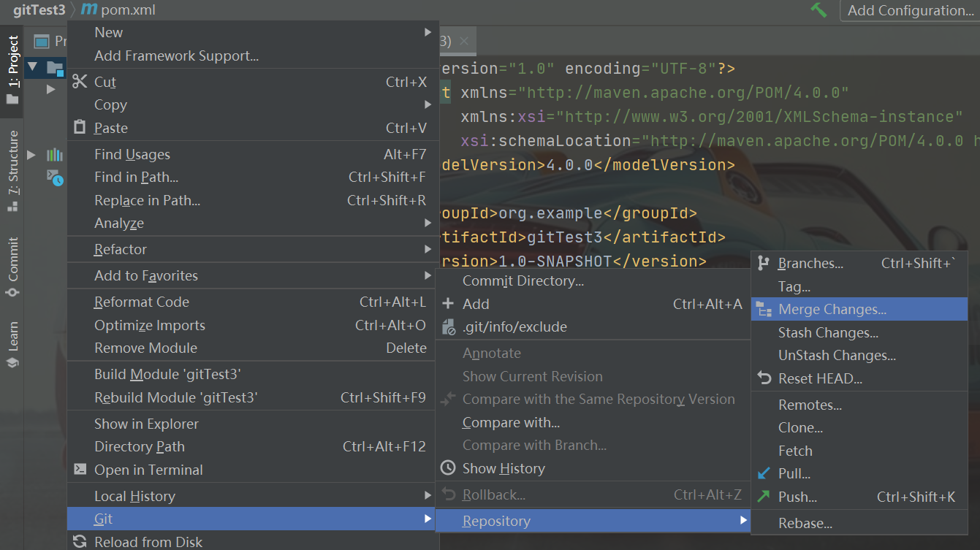The image size is (980, 550).
Task: Close the pom.xml editor tab
Action: click(x=463, y=42)
